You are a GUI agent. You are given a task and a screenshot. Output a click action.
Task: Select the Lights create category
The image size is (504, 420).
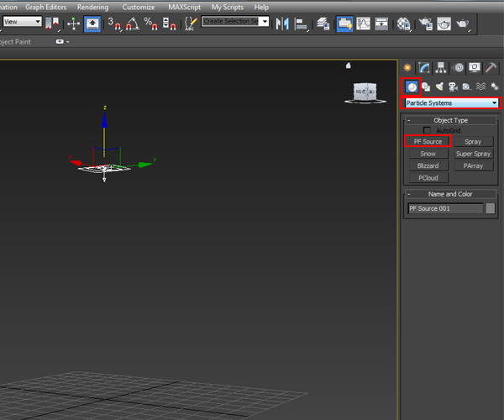click(439, 87)
